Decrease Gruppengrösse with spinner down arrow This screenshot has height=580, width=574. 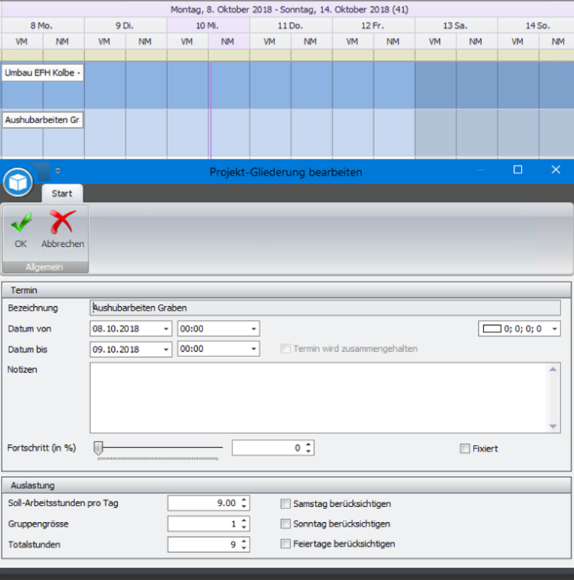click(244, 527)
